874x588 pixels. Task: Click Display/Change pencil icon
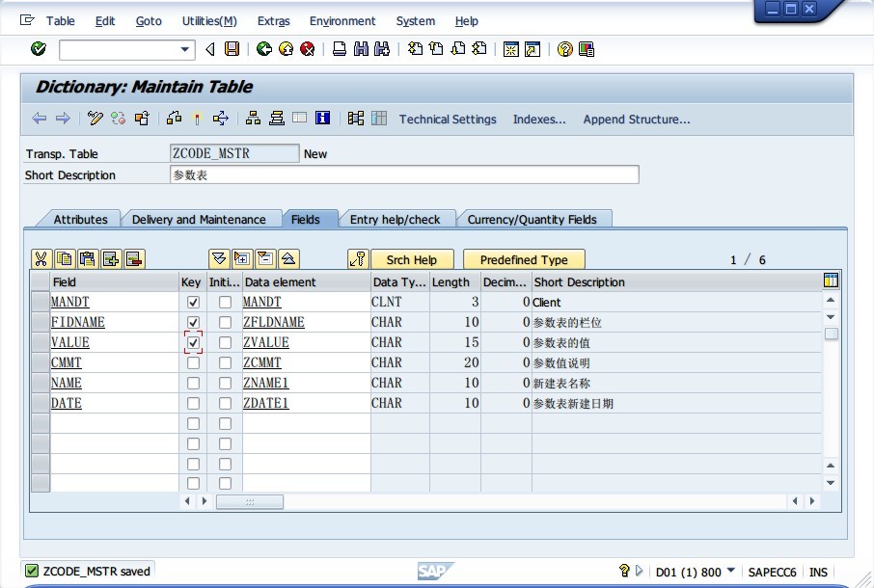(96, 118)
